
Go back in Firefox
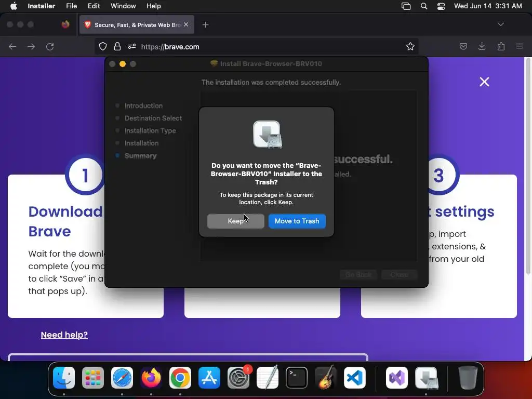[x=12, y=46]
